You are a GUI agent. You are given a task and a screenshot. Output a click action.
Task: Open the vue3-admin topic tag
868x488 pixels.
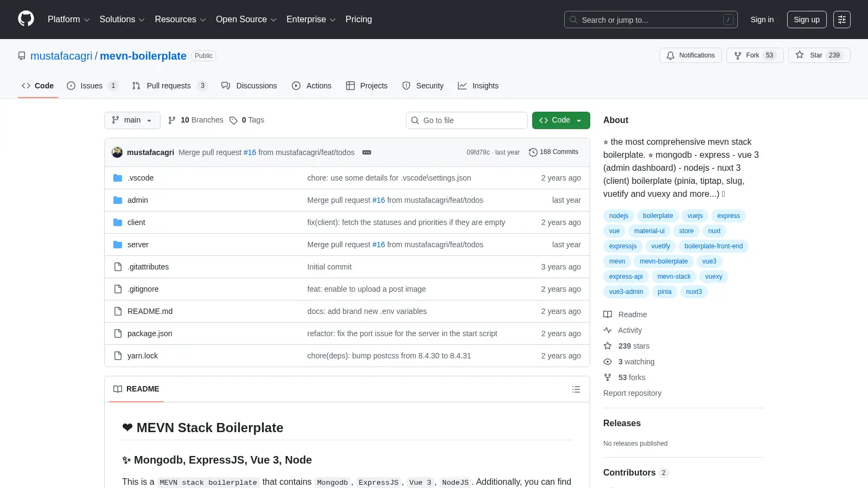[626, 292]
